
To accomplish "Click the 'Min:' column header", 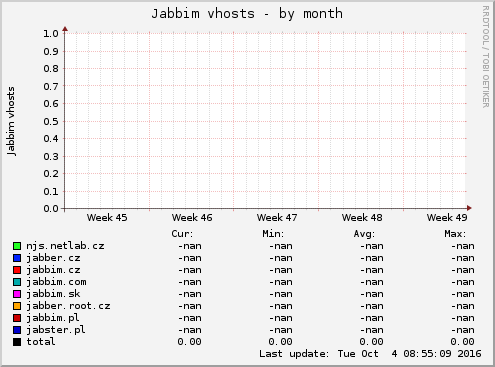I will tap(273, 234).
